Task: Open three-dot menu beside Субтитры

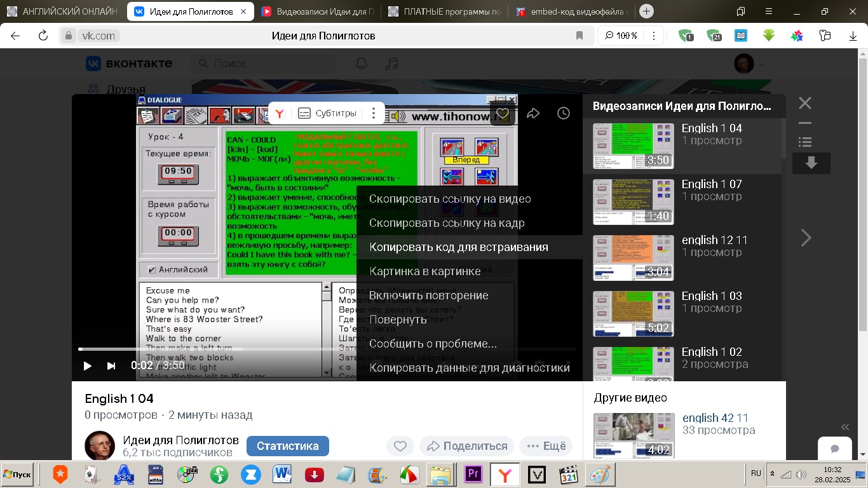Action: tap(374, 114)
